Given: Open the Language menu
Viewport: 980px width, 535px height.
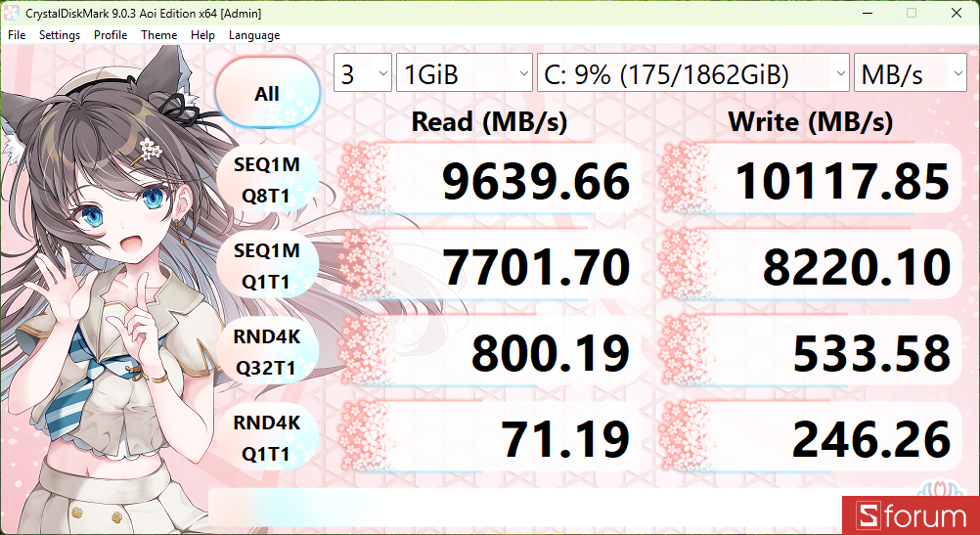Looking at the screenshot, I should [x=253, y=35].
